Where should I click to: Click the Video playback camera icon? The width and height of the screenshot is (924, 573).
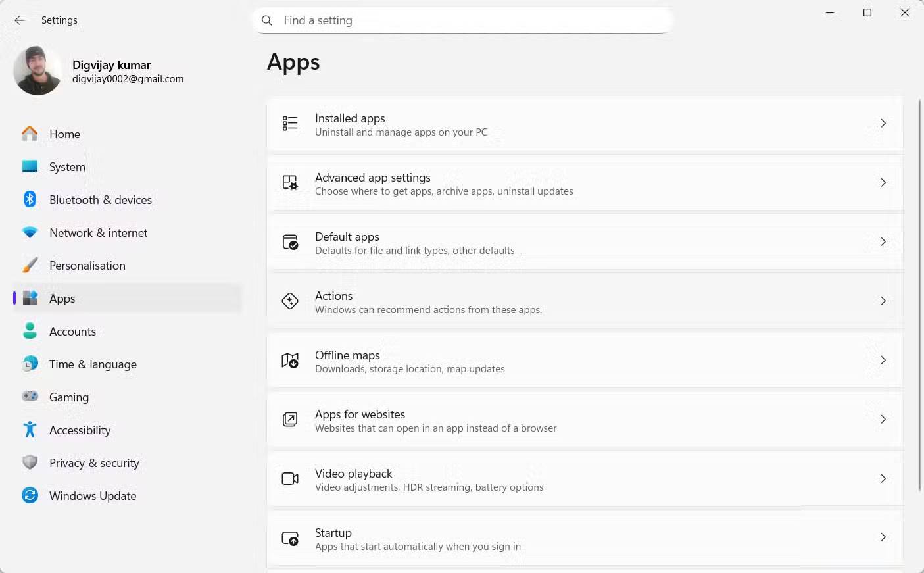(290, 479)
